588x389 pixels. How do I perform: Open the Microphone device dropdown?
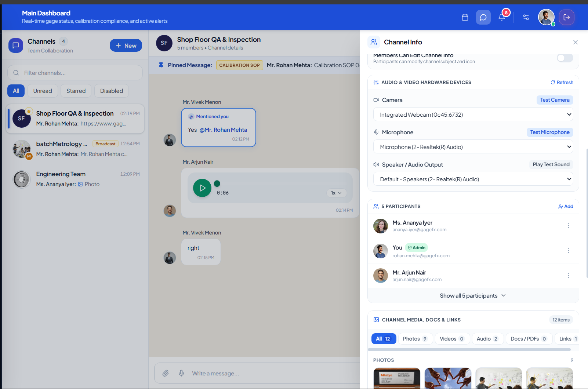click(x=473, y=147)
